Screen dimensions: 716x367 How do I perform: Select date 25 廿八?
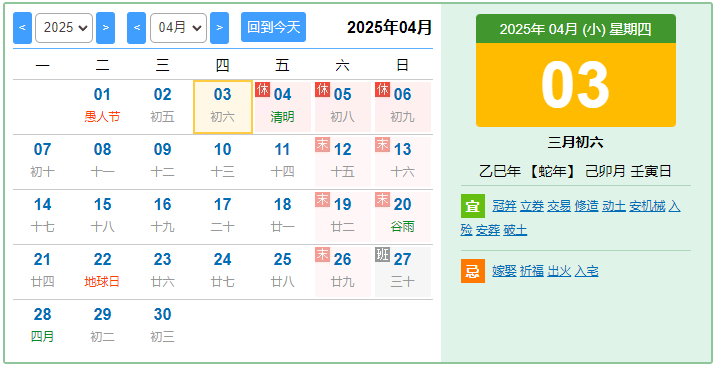pyautogui.click(x=283, y=272)
